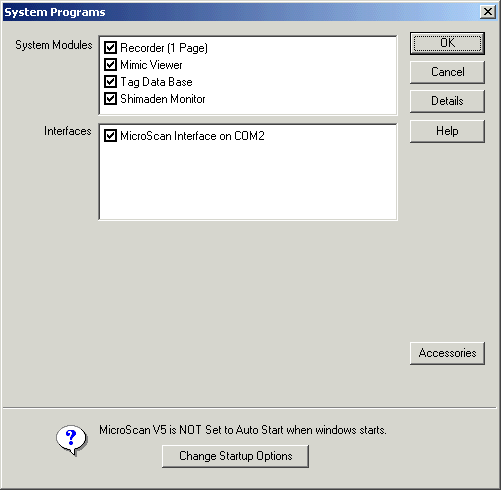This screenshot has width=501, height=490.
Task: Click Change Startup Options button
Action: point(235,456)
